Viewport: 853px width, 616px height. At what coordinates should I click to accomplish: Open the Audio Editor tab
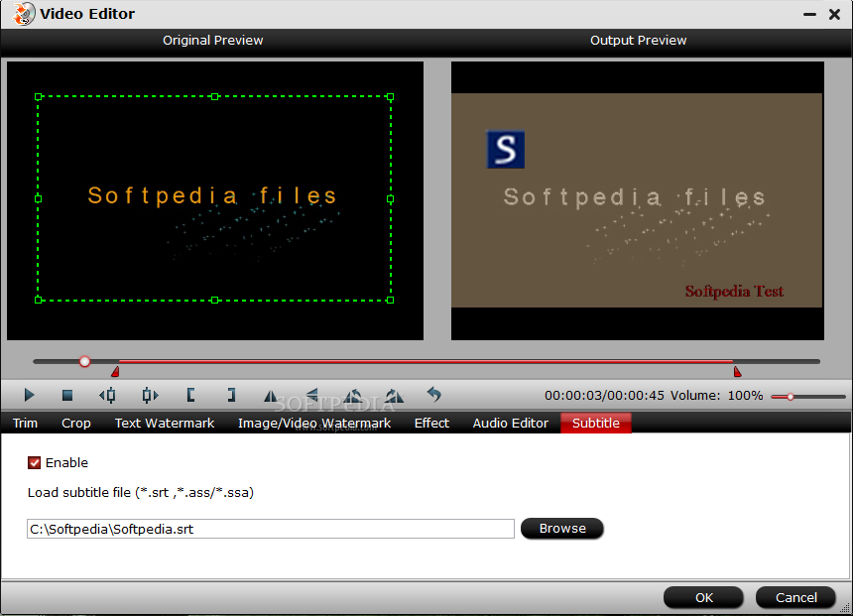[x=510, y=423]
